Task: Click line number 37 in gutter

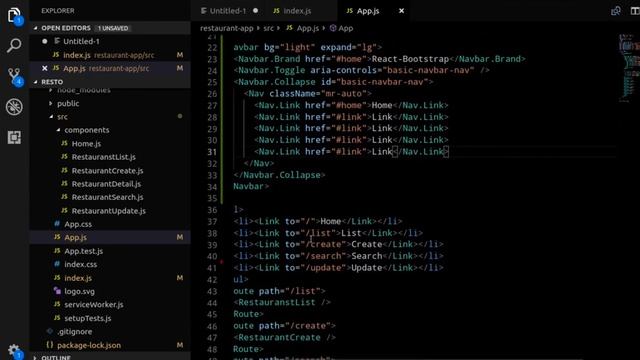Action: [212, 222]
